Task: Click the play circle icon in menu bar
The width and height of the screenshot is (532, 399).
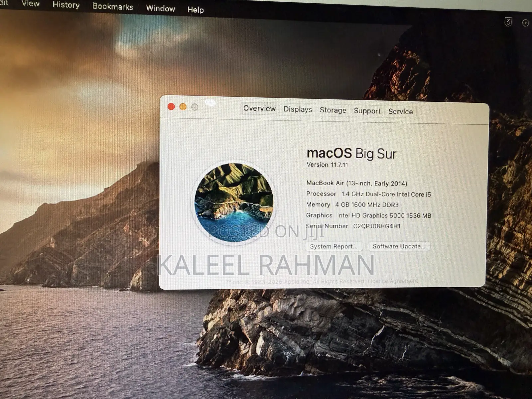Action: point(525,23)
